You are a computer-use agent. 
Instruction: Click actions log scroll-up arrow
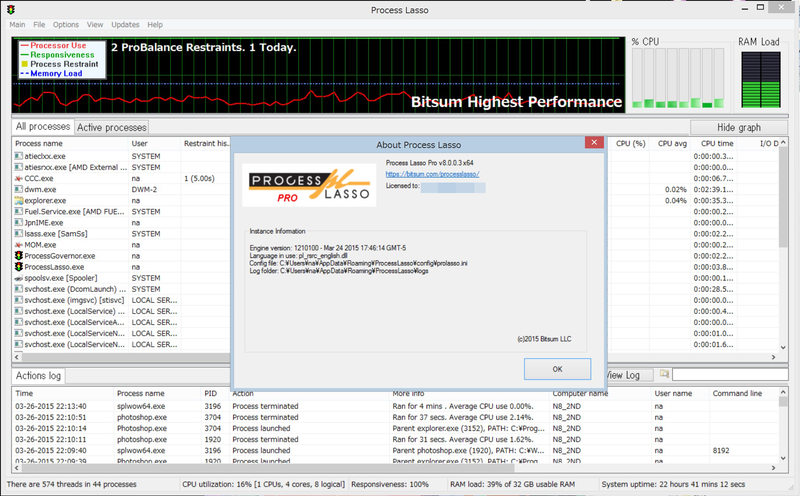point(783,392)
